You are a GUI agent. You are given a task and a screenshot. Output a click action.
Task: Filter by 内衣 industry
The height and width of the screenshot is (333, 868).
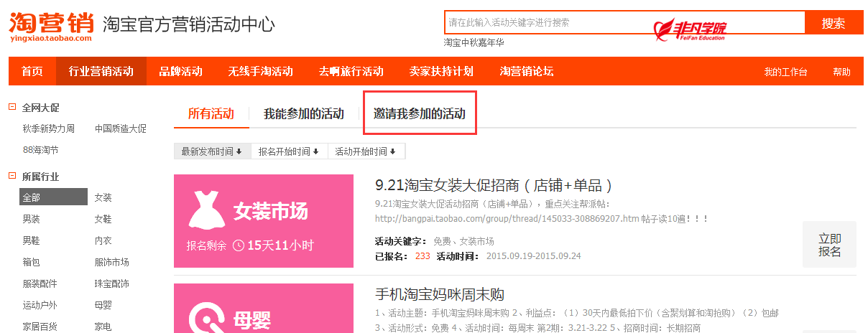coord(103,240)
